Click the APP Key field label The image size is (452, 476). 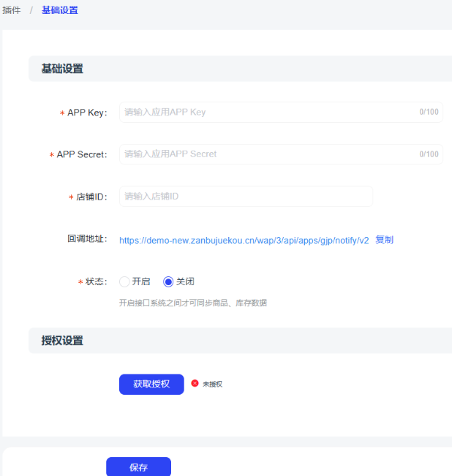[x=86, y=113]
